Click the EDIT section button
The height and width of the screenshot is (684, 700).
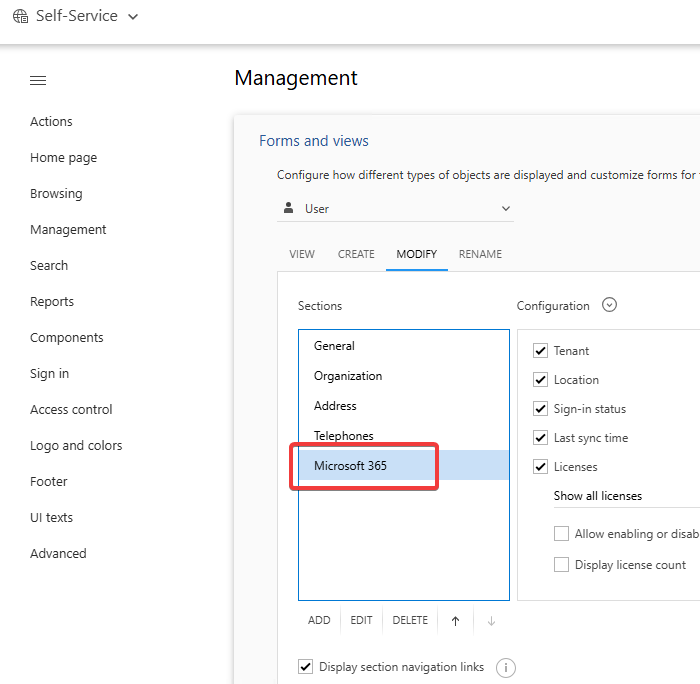pyautogui.click(x=361, y=621)
